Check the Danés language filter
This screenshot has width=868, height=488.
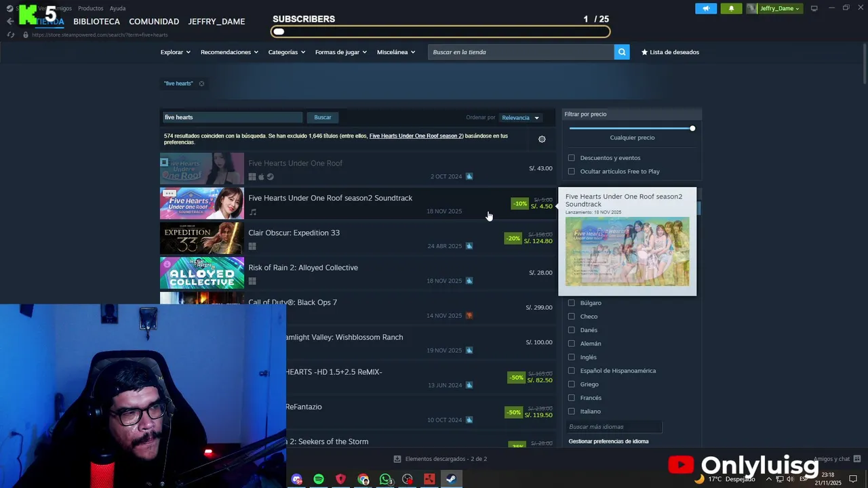point(571,330)
